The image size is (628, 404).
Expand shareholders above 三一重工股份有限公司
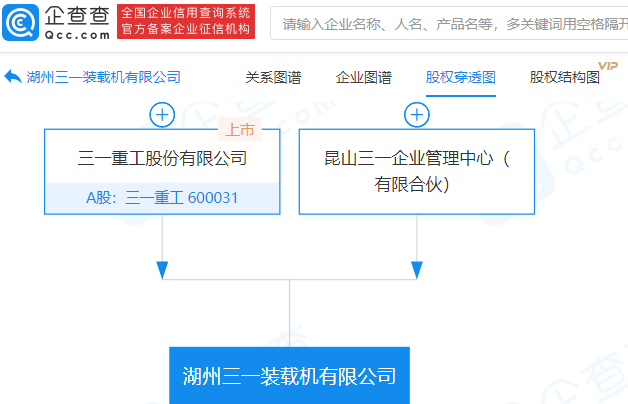(x=162, y=115)
